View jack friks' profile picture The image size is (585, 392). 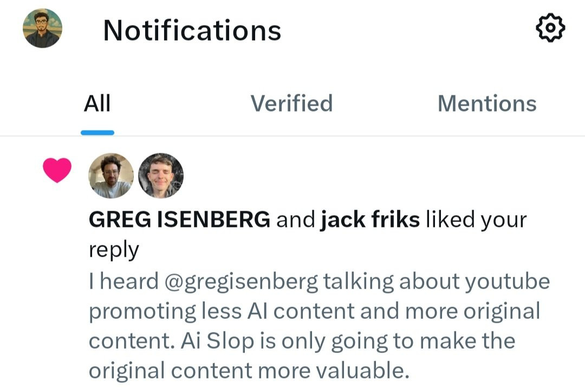(x=161, y=175)
